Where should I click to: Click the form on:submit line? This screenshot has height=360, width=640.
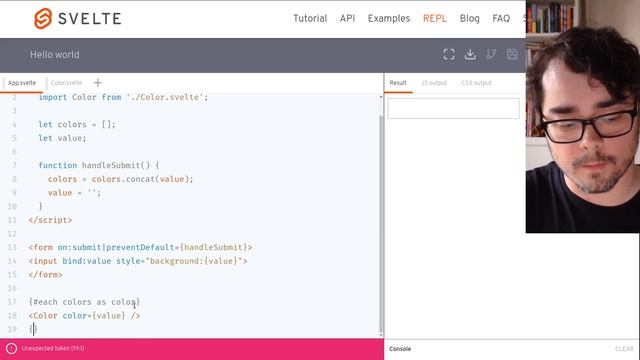point(140,247)
